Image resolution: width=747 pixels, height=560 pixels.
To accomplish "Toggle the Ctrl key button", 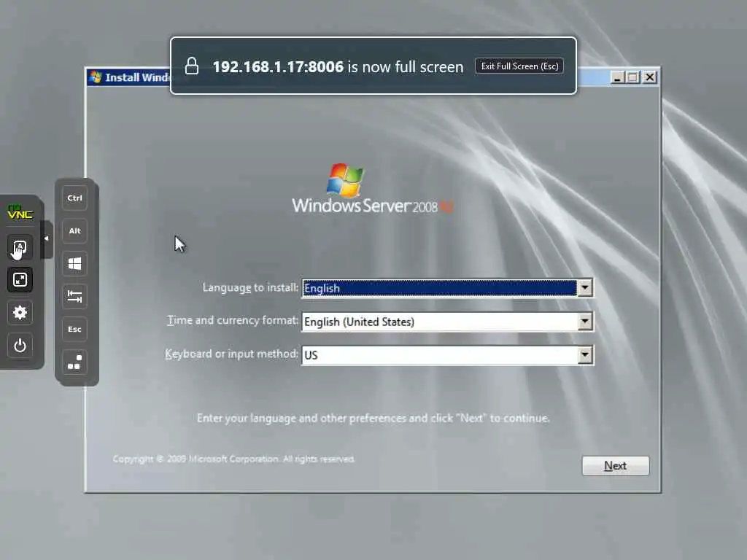I will [75, 198].
